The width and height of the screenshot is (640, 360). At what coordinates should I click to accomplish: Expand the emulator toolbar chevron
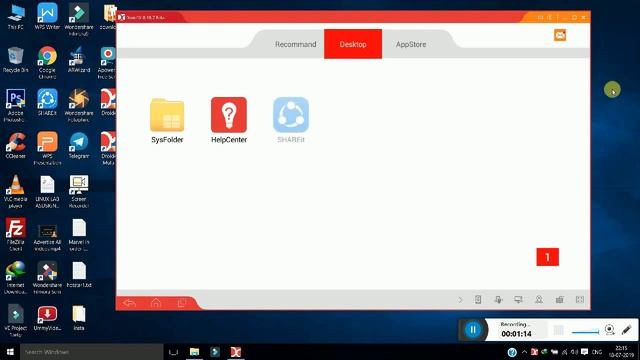point(460,300)
